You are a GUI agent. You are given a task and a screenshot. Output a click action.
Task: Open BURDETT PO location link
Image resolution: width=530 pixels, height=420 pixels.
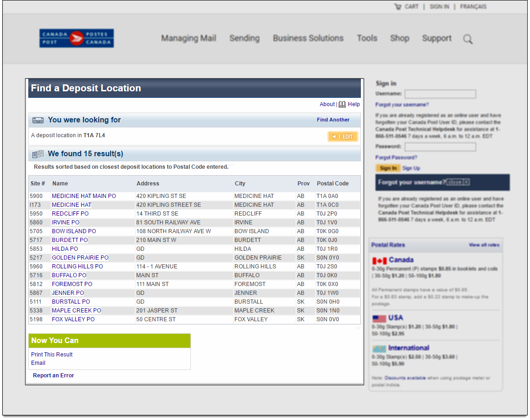click(69, 240)
